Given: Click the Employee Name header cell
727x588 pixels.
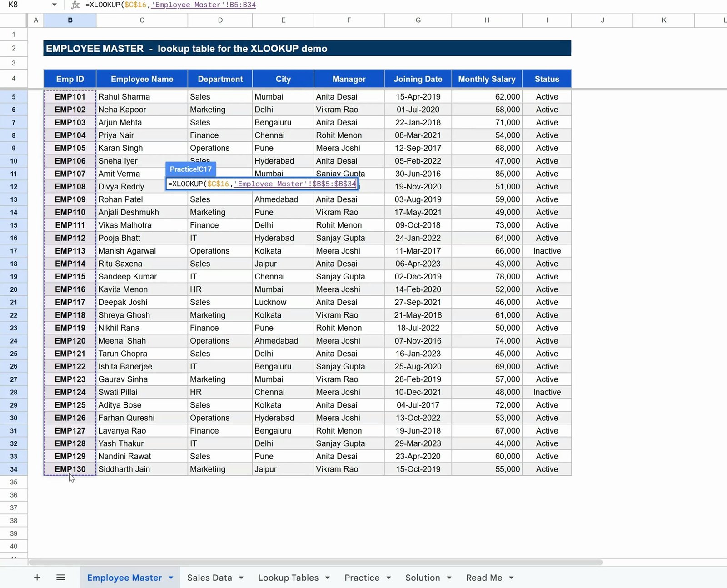Looking at the screenshot, I should tap(142, 79).
